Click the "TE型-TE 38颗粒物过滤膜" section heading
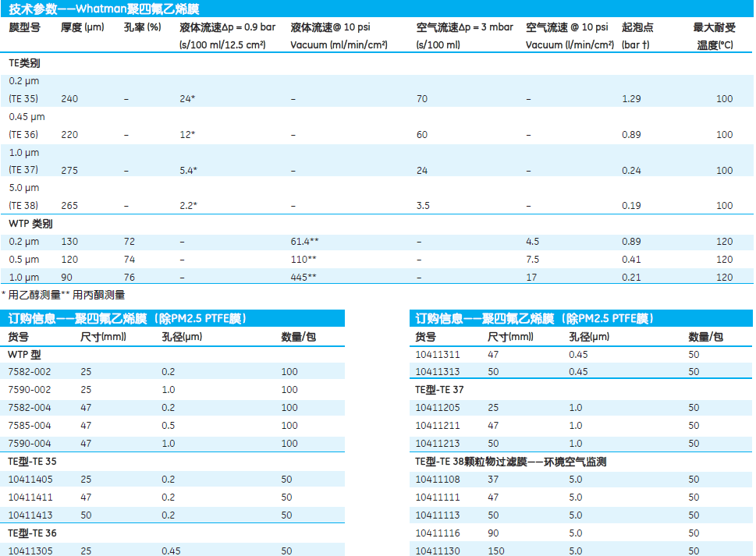Screen dimensions: 756x556 point(511,462)
